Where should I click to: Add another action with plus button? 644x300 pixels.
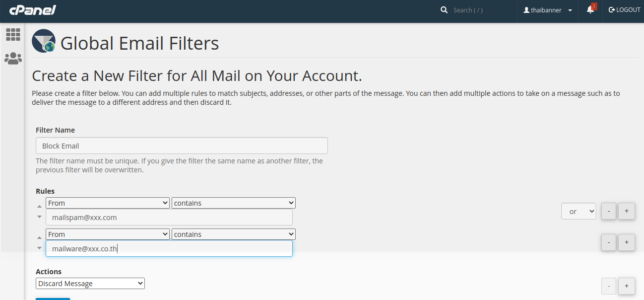pos(627,286)
